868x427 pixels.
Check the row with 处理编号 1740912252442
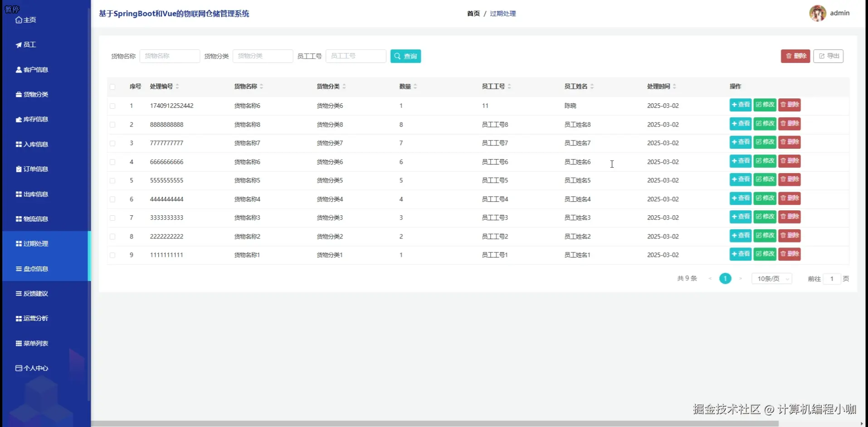tap(112, 106)
